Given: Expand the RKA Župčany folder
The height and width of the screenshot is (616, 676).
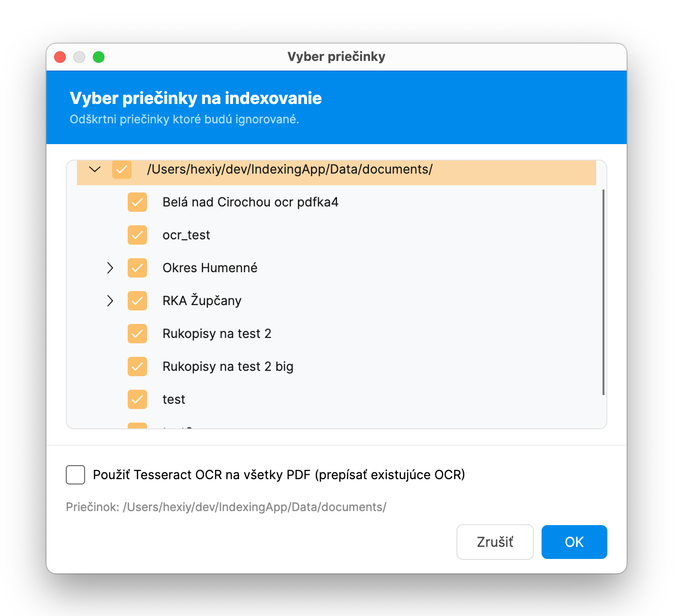Looking at the screenshot, I should pyautogui.click(x=110, y=301).
